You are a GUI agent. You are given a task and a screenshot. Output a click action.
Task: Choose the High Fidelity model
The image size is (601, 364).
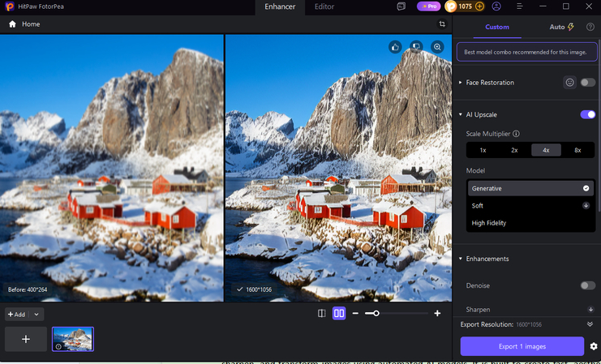530,223
